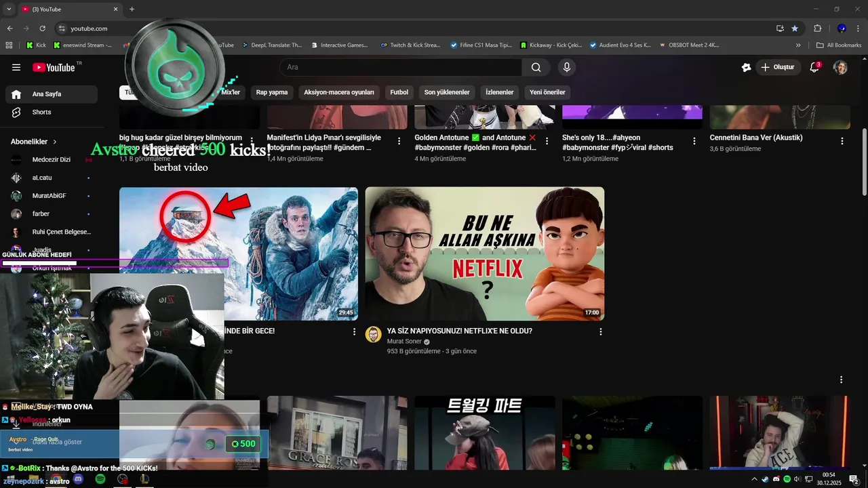This screenshot has width=868, height=488.
Task: Click Murat Soner channel avatar
Action: click(374, 334)
